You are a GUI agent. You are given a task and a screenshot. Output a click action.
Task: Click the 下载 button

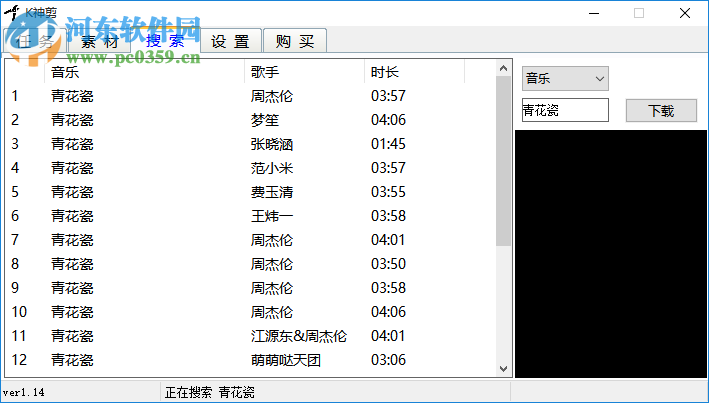[x=661, y=110]
